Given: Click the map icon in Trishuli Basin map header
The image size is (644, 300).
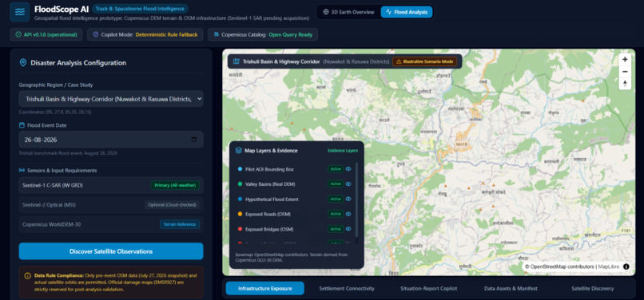Looking at the screenshot, I should click(237, 61).
